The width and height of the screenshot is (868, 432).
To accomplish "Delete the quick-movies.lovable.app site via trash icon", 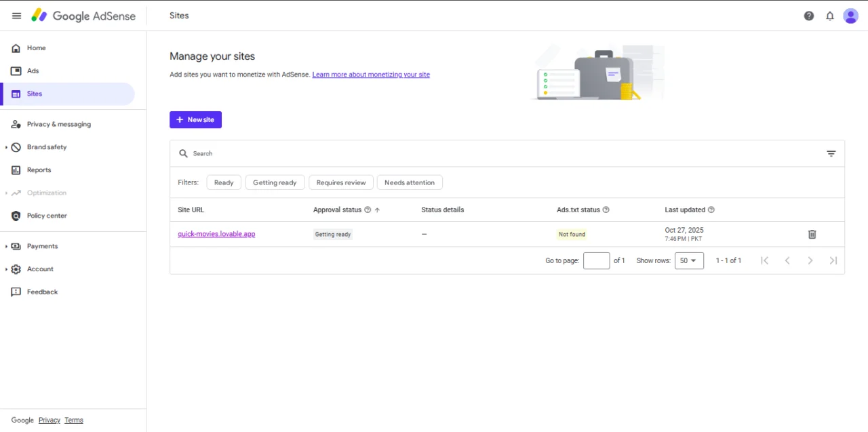I will coord(812,234).
